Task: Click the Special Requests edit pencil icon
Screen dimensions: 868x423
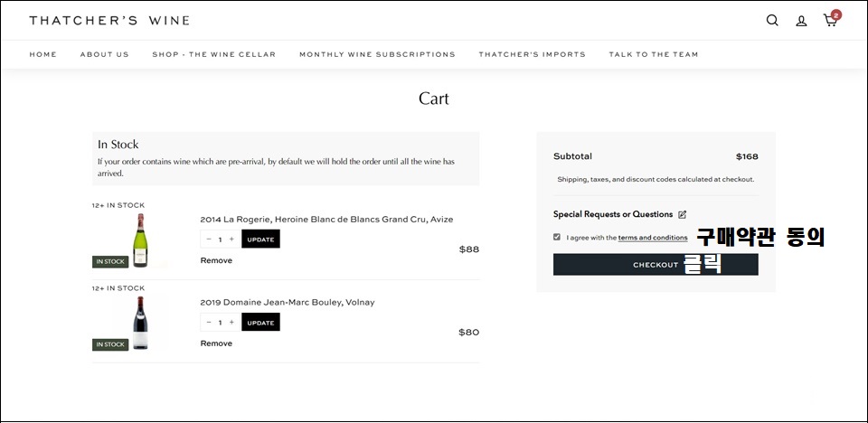Action: [682, 214]
